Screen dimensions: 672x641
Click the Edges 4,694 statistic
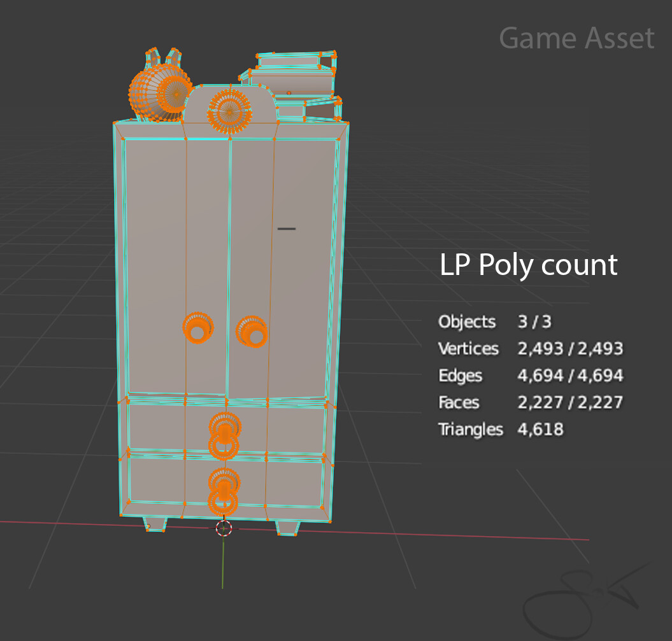point(530,376)
